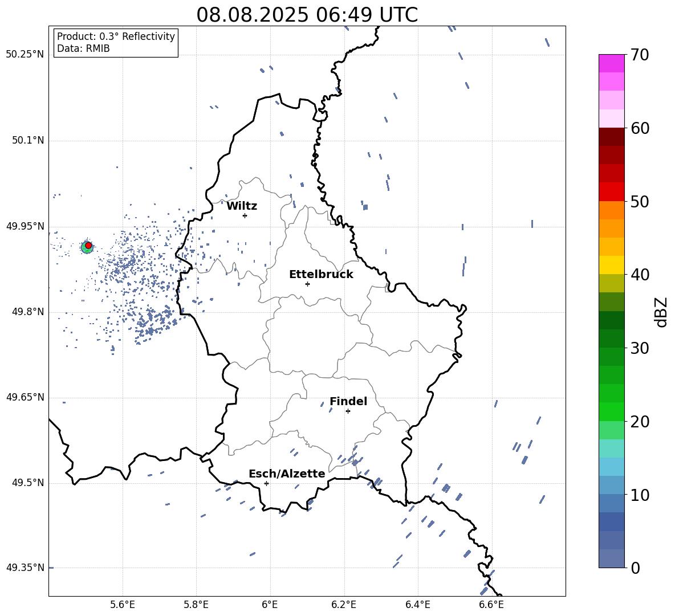The width and height of the screenshot is (675, 616).
Task: Click the 10 colorbar tick label
Action: (640, 495)
